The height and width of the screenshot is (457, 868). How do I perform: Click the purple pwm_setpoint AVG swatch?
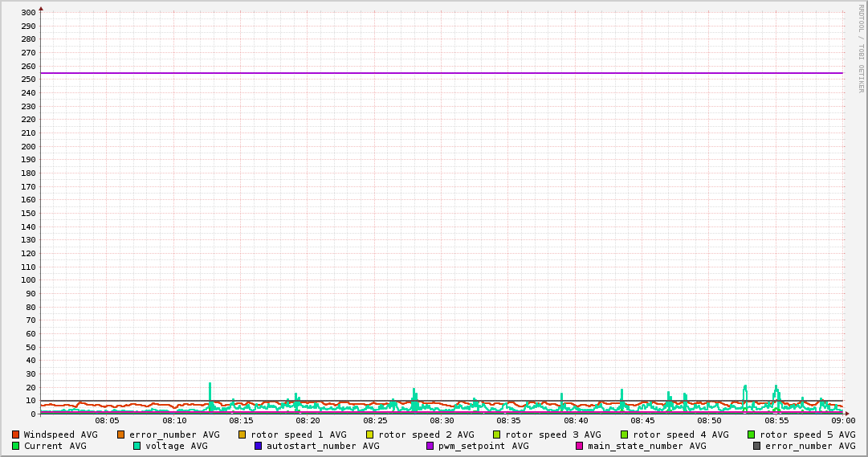[430, 446]
